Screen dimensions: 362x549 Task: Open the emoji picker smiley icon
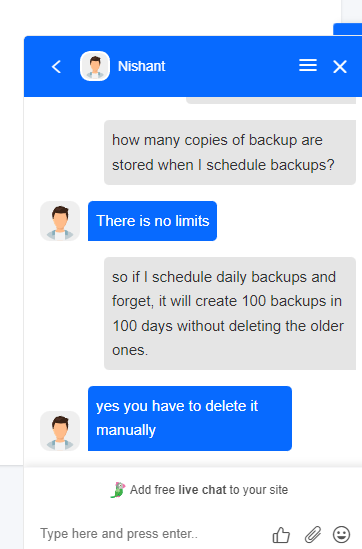pyautogui.click(x=341, y=534)
